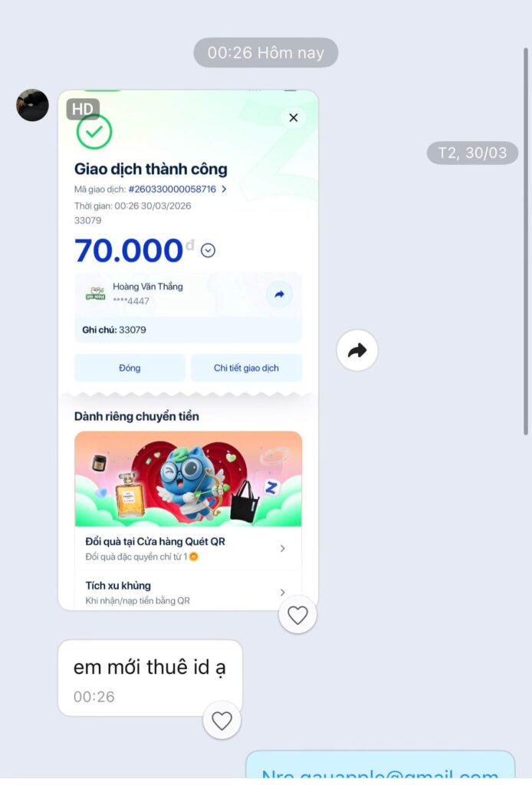Click the T2, 30/03 date label
The width and height of the screenshot is (532, 785).
pos(472,153)
